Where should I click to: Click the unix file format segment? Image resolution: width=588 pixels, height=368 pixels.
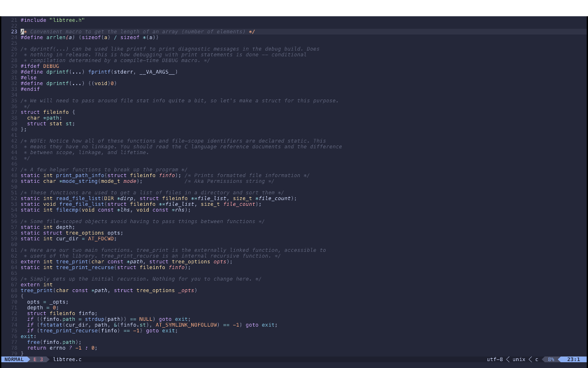pos(519,359)
